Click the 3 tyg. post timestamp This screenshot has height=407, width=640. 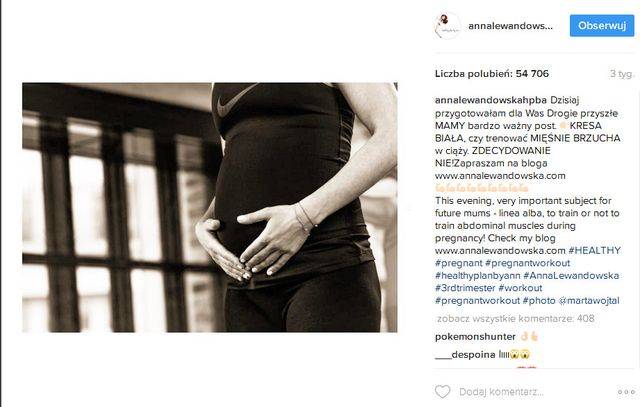coord(622,74)
